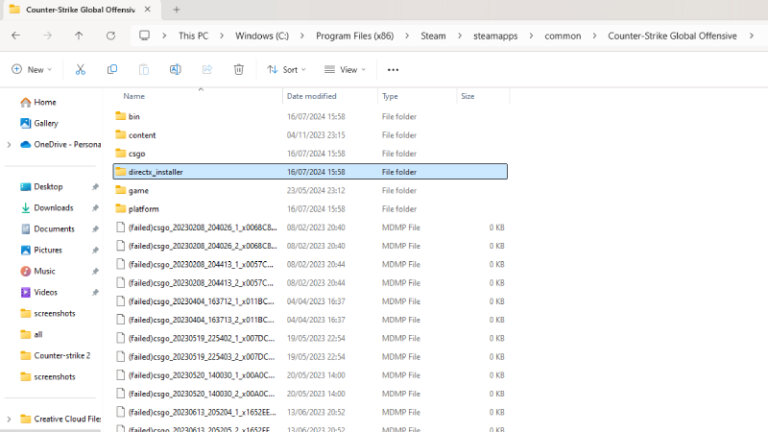Viewport: 768px width, 432px height.
Task: Navigate back with the left arrow
Action: click(x=16, y=35)
